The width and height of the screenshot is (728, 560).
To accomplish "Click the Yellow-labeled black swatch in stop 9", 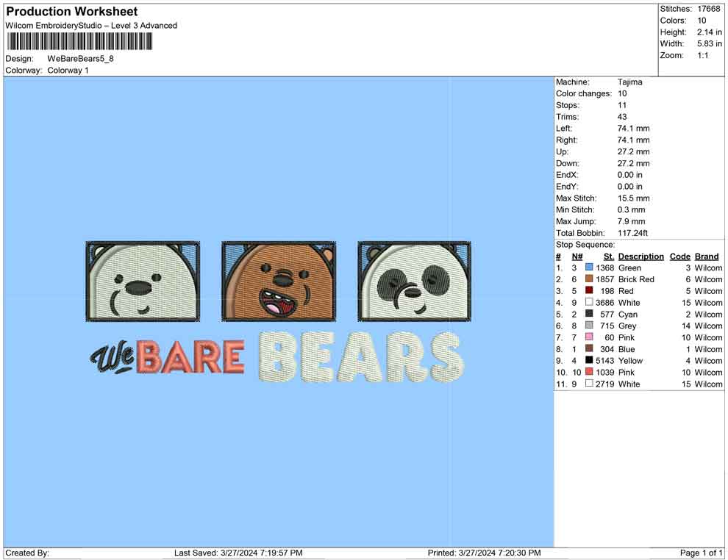I will 589,360.
